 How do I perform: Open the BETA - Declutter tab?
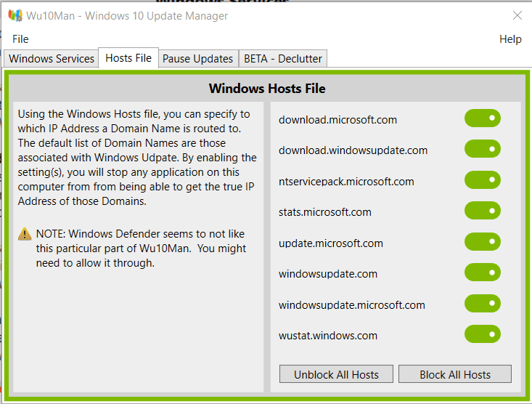tap(283, 58)
